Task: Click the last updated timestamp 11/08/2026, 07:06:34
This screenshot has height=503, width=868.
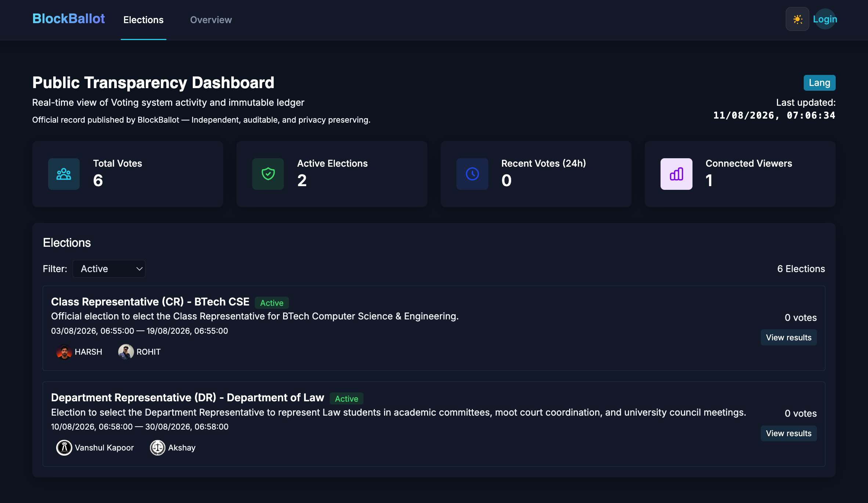Action: tap(774, 115)
